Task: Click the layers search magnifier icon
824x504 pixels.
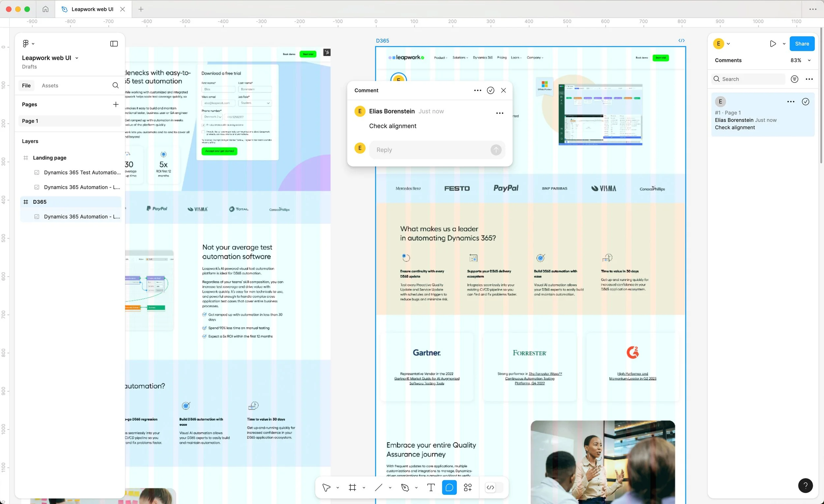Action: pos(115,85)
